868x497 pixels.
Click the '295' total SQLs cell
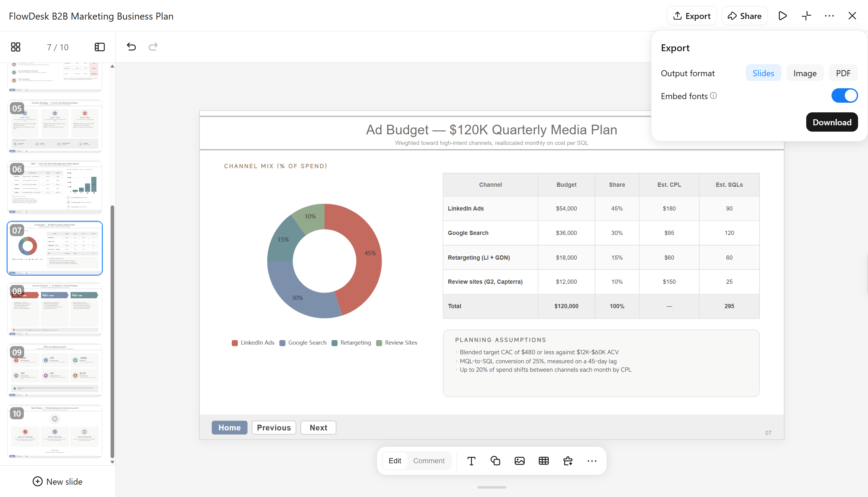(x=729, y=306)
